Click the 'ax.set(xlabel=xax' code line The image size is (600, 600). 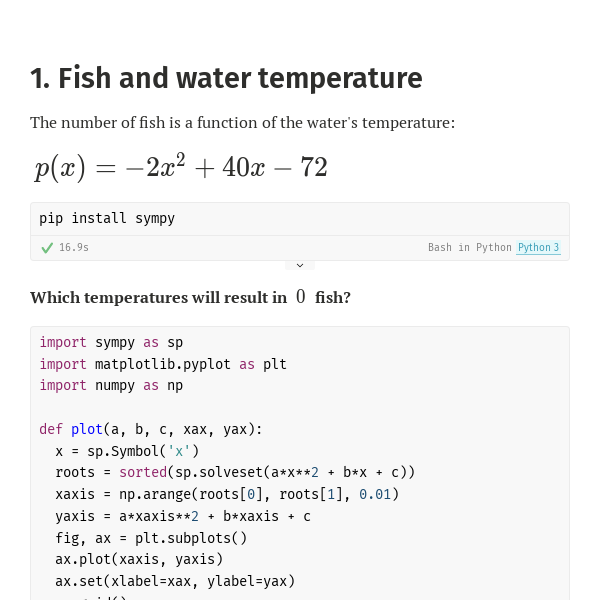point(175,581)
